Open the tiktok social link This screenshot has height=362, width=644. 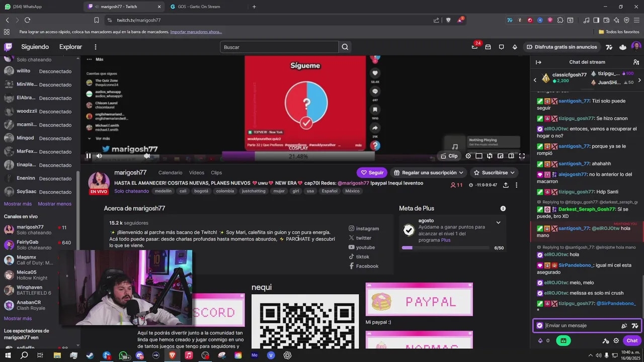pos(359,256)
